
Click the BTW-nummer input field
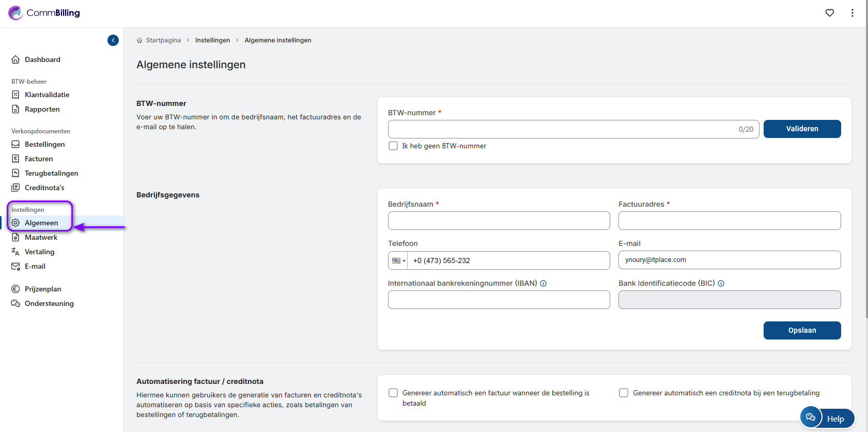tap(561, 129)
